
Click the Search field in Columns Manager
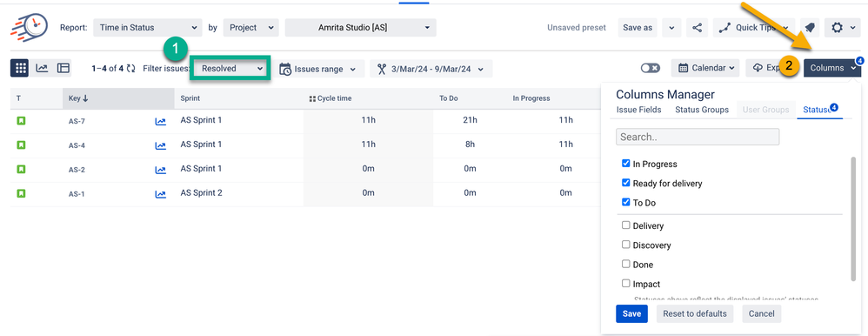click(698, 137)
